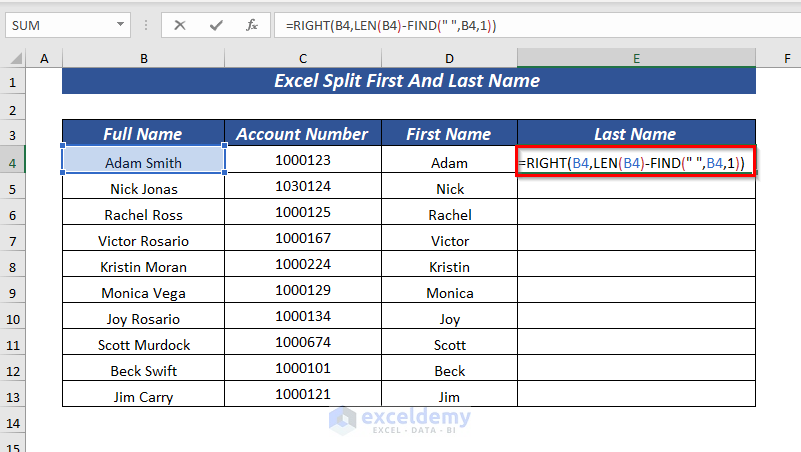This screenshot has width=801, height=452.
Task: Click the title Excel Split First And Last Name
Action: [408, 81]
